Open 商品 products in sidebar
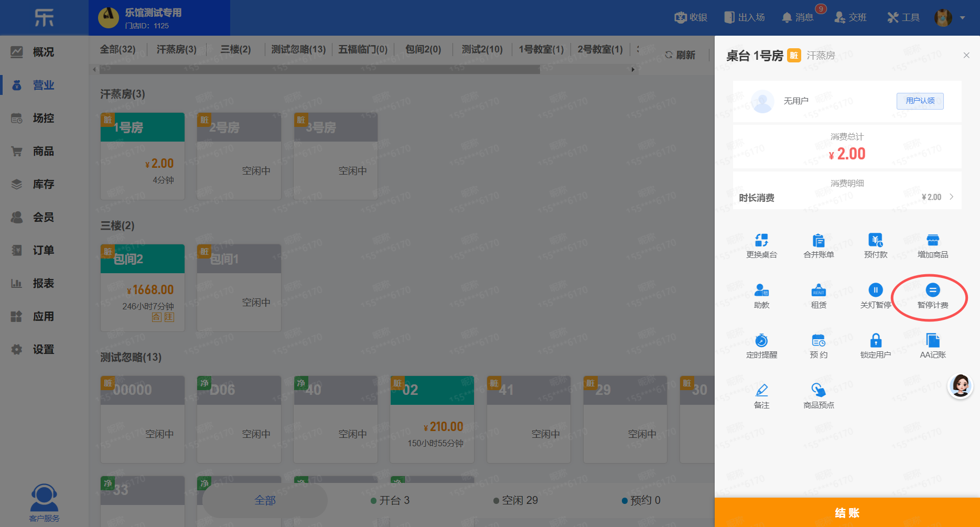Image resolution: width=980 pixels, height=527 pixels. point(44,151)
